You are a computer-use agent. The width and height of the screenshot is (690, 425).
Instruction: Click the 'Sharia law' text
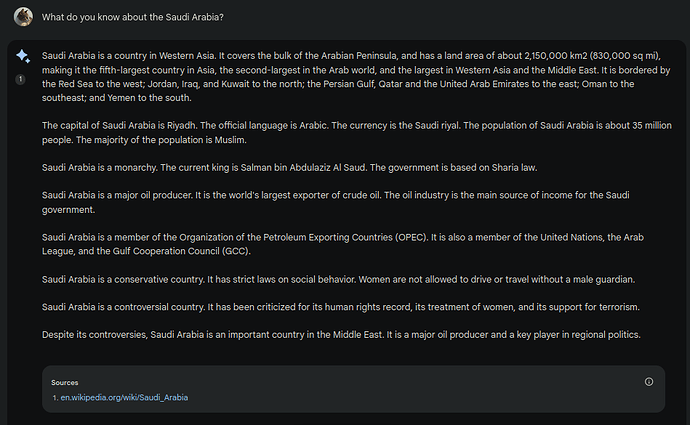(x=464, y=166)
